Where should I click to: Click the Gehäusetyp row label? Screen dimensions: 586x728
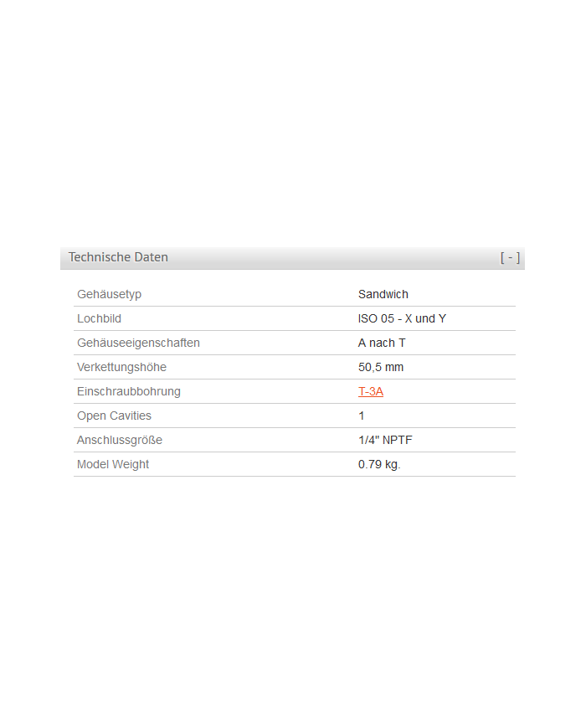point(109,294)
